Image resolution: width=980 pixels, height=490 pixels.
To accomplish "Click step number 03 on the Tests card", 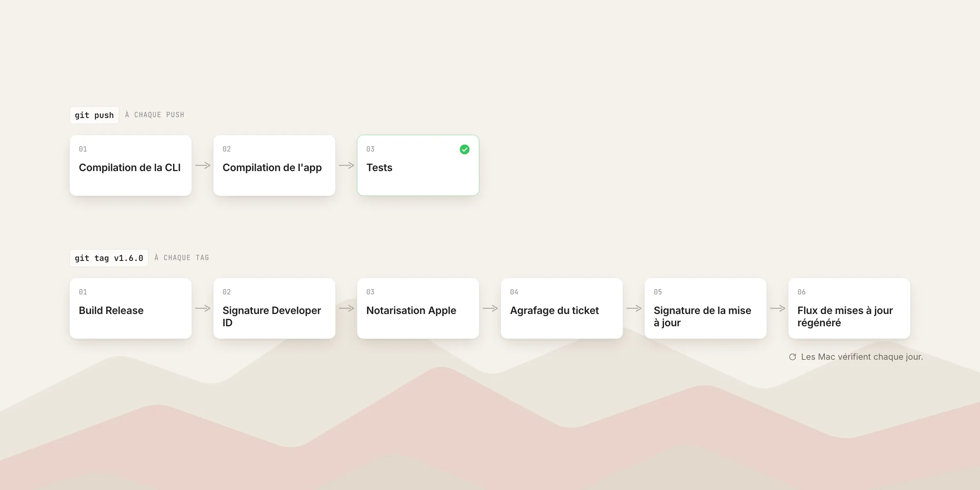I will pyautogui.click(x=370, y=149).
